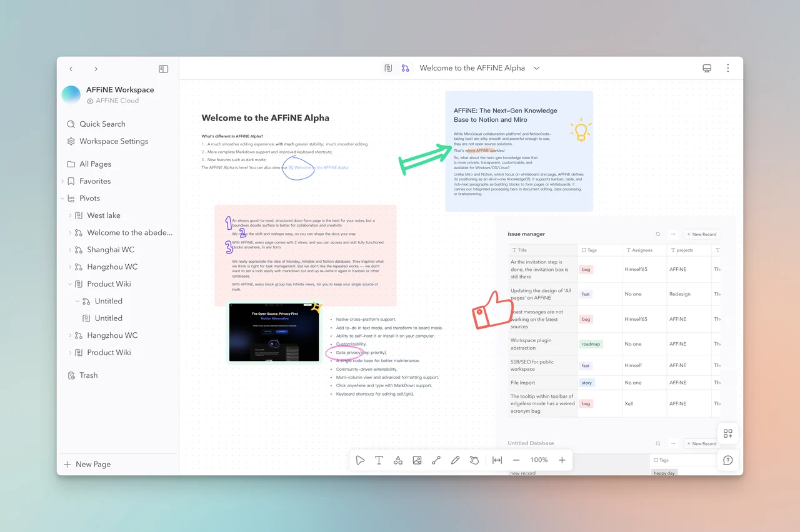800x532 pixels.
Task: Choose the Text tool
Action: point(379,460)
